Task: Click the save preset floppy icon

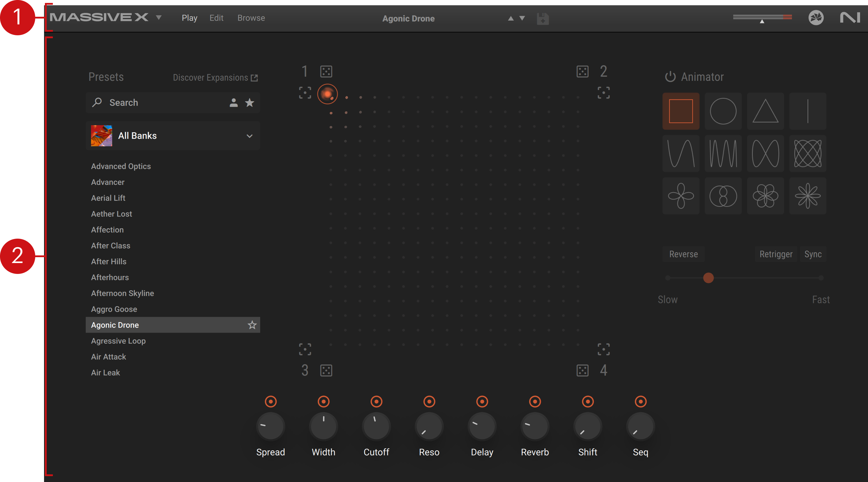Action: click(543, 19)
